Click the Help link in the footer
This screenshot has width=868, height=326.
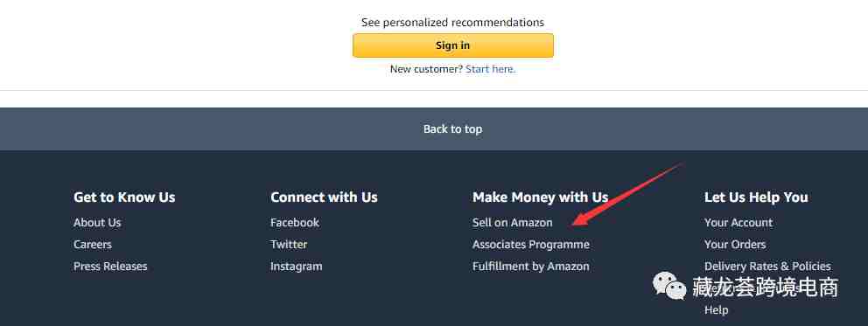716,310
